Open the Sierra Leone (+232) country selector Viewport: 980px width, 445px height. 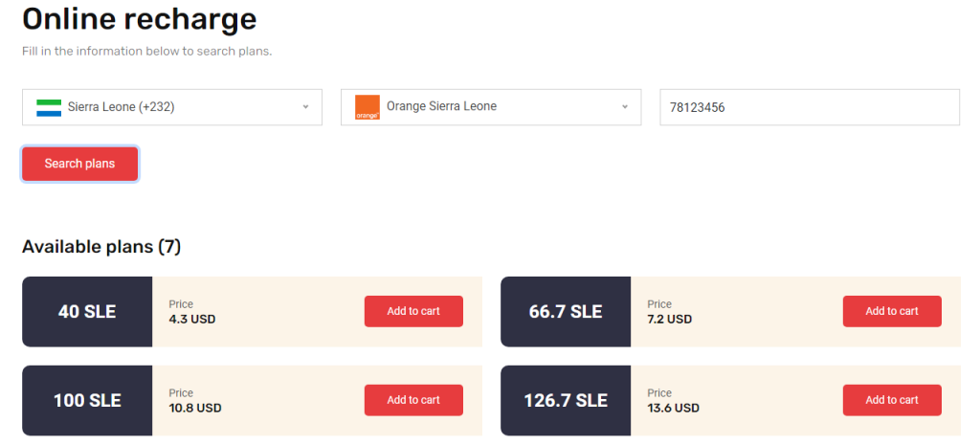point(172,107)
